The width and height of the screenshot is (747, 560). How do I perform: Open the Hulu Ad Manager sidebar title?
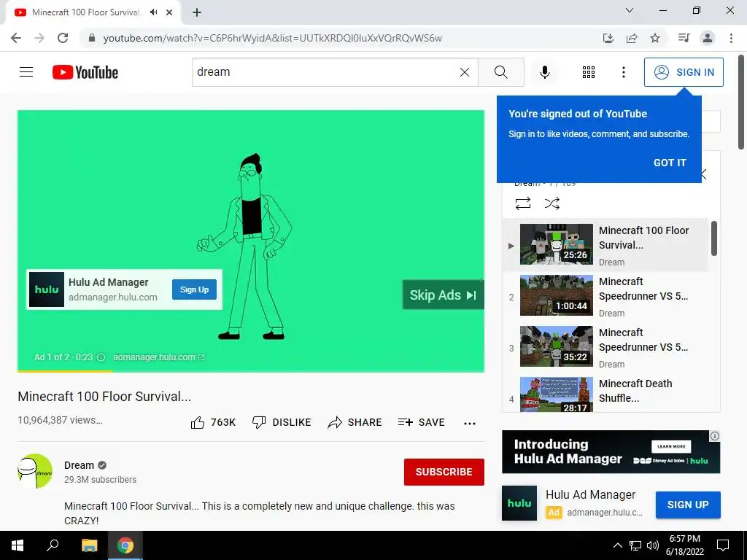[590, 495]
